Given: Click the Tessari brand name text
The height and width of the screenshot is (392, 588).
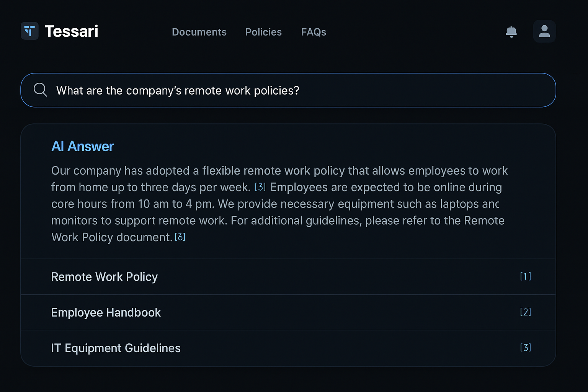Looking at the screenshot, I should (71, 31).
